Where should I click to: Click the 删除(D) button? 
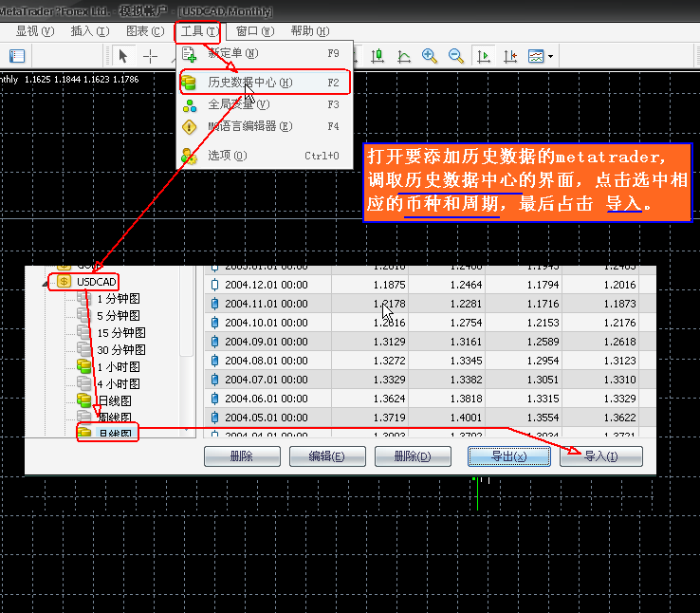[413, 456]
